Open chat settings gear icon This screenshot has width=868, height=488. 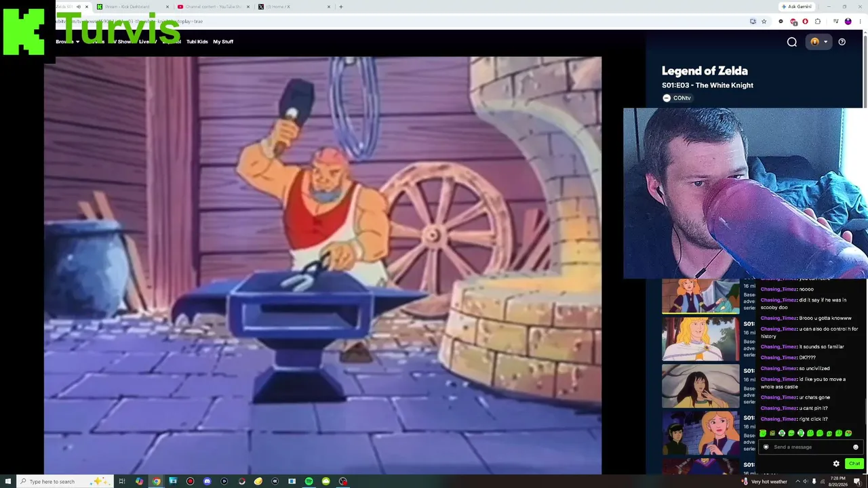[836, 464]
